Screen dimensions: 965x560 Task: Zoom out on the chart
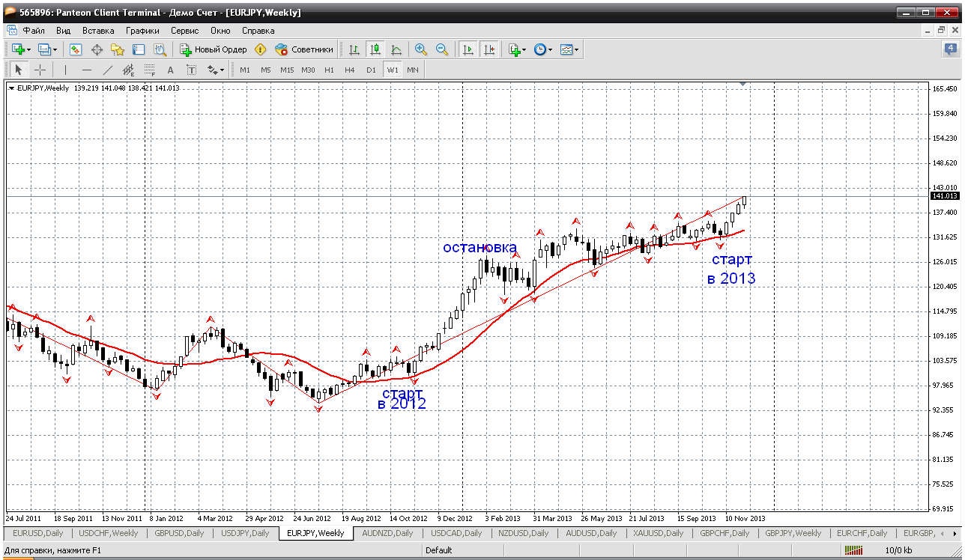pos(442,49)
